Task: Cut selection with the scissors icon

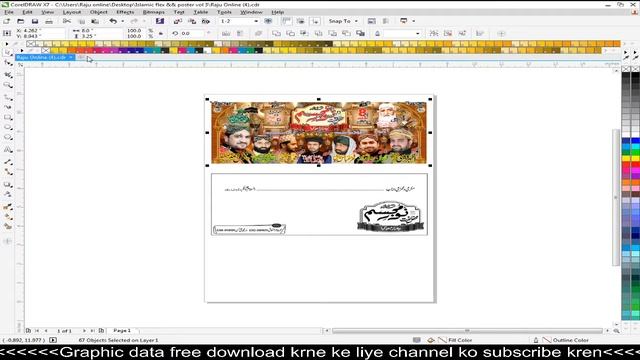Action: tap(67, 21)
